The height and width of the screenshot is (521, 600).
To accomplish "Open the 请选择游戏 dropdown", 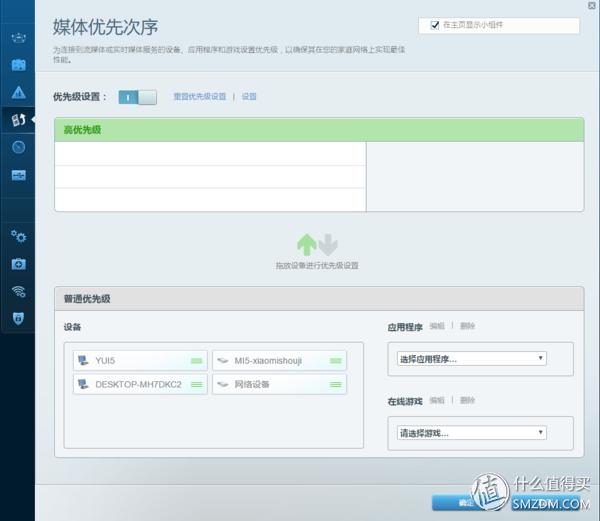I will (x=471, y=433).
